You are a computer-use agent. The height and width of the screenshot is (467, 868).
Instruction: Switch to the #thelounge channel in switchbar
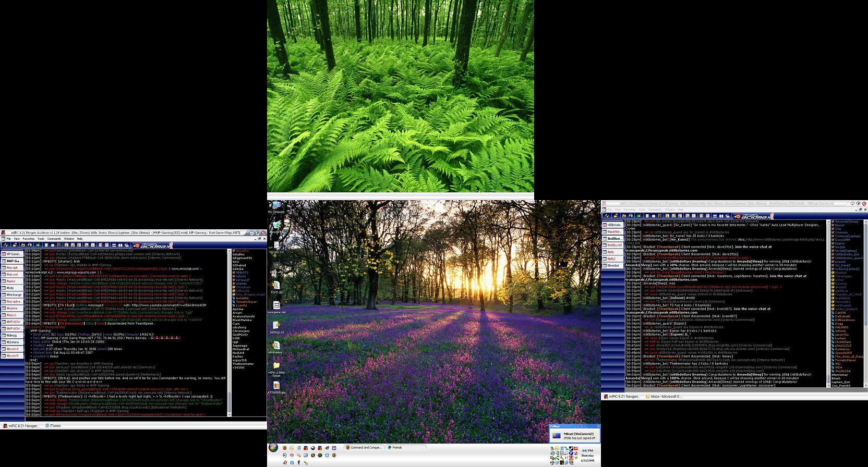(13, 294)
